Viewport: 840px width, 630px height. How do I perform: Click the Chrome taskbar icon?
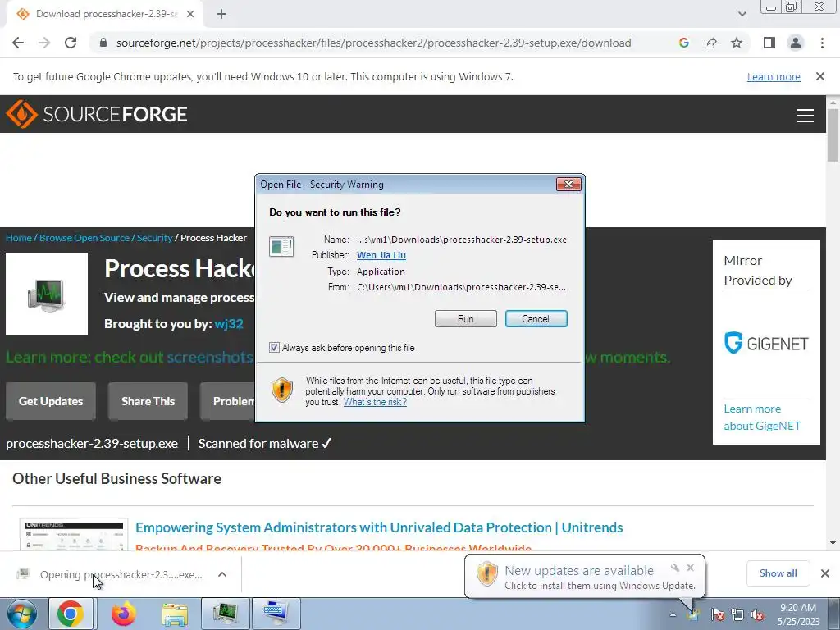71,614
